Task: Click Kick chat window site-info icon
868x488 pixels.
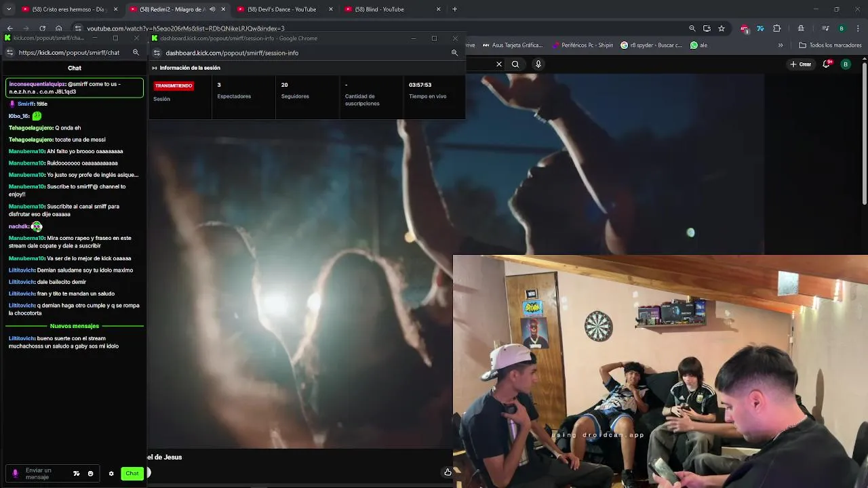Action: (x=9, y=52)
